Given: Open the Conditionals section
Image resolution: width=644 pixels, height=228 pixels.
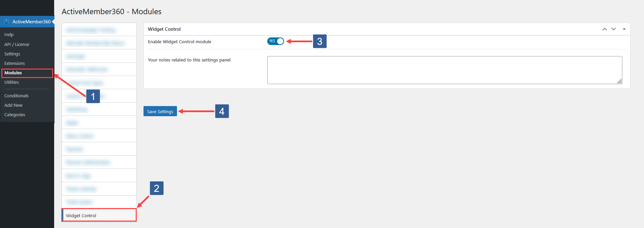Looking at the screenshot, I should (x=16, y=96).
